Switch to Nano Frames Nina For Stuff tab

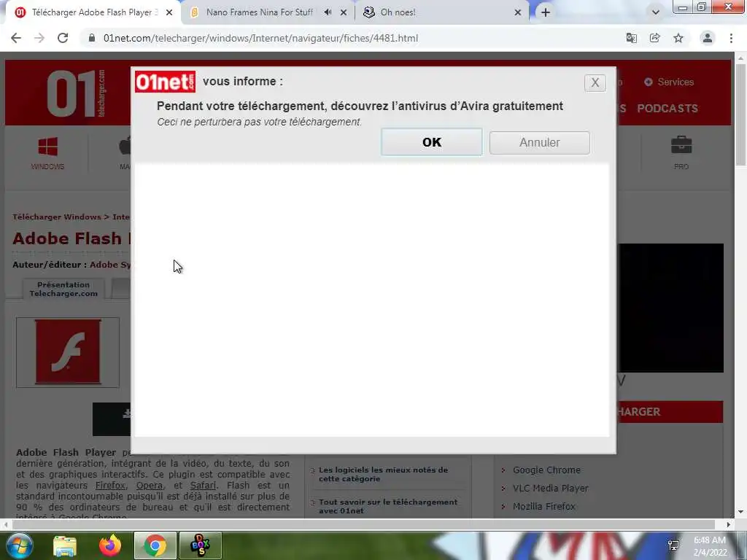260,12
